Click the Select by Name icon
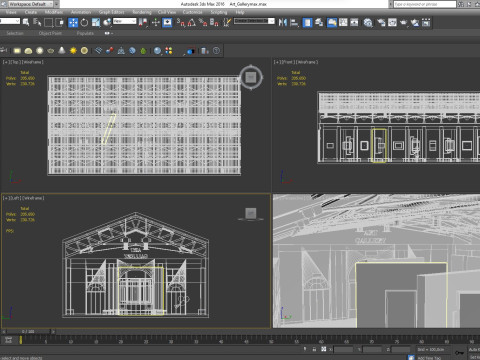 tap(37, 22)
